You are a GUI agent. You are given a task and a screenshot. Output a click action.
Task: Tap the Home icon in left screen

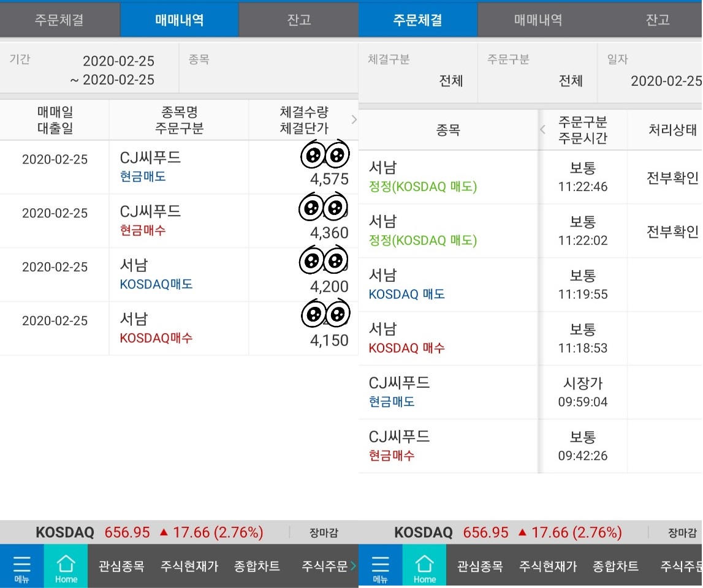(66, 566)
